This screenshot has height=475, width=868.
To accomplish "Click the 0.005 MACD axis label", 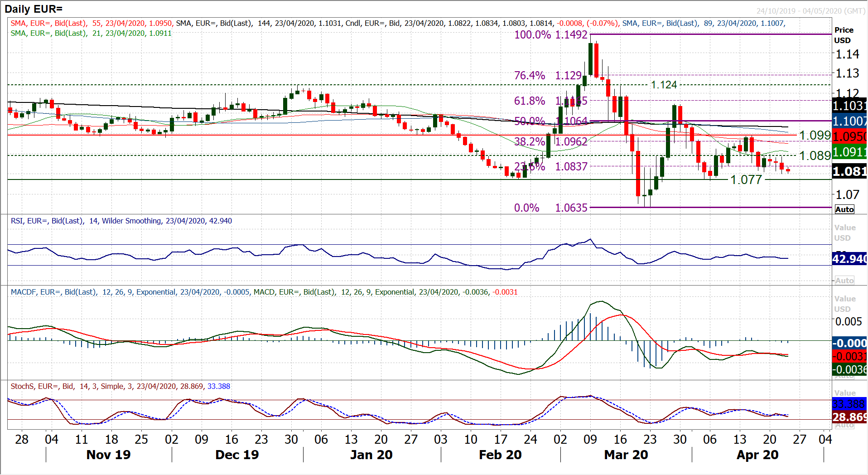I will pos(849,321).
